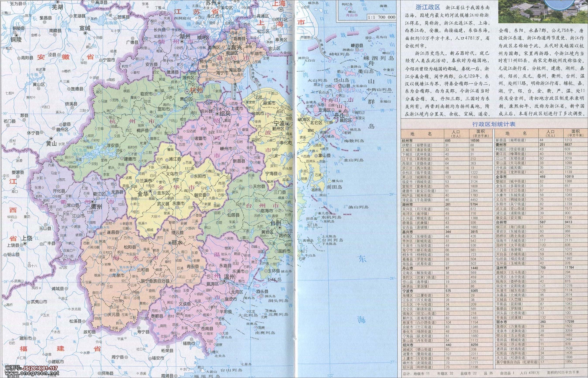The image size is (588, 378).
Task: Click the Shaoxing city circle marker
Action: 218,114
